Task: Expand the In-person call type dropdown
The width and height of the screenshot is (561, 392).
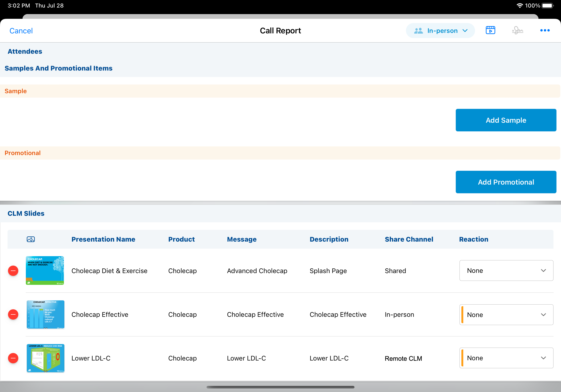Action: pyautogui.click(x=465, y=31)
